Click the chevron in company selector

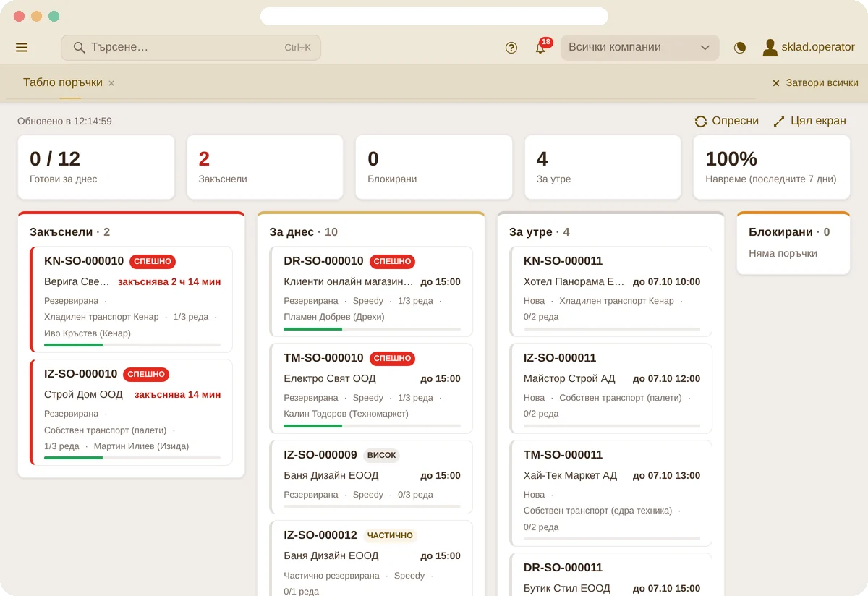(705, 48)
